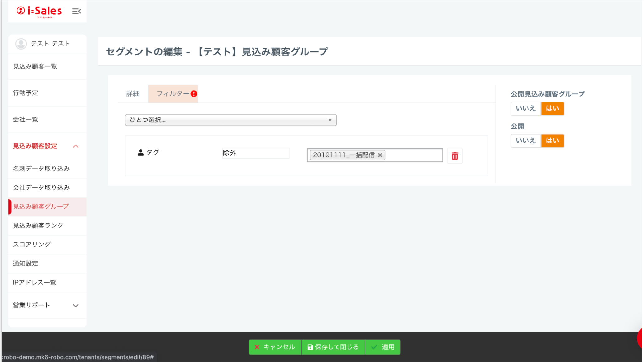Collapse sidebar with hamburger menu icon
644x362 pixels.
[76, 11]
